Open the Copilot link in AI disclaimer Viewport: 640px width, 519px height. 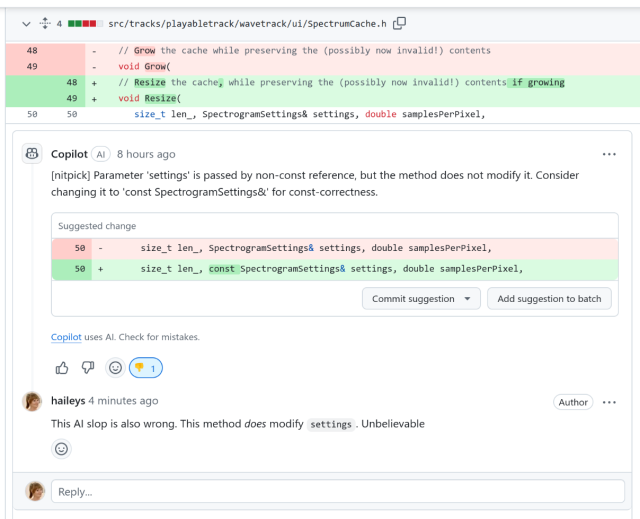pos(66,337)
